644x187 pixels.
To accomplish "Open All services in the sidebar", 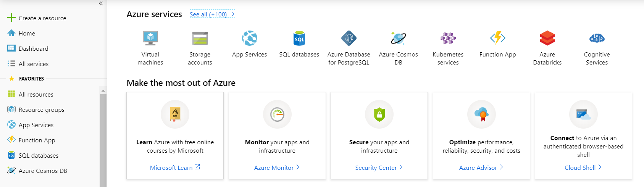I will (x=33, y=64).
